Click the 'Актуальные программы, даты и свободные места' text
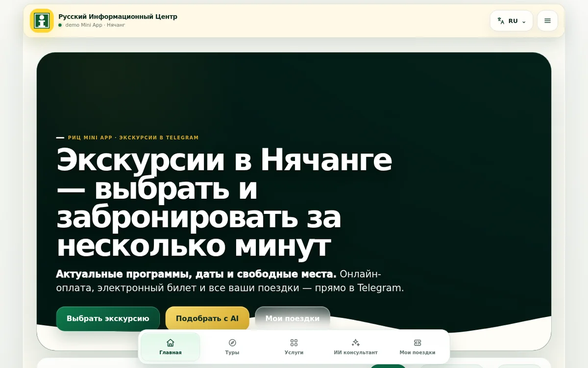This screenshot has height=368, width=588. (196, 274)
